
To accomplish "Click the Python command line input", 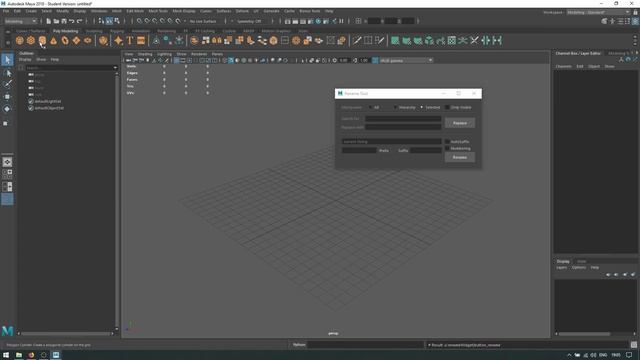I will [365, 345].
